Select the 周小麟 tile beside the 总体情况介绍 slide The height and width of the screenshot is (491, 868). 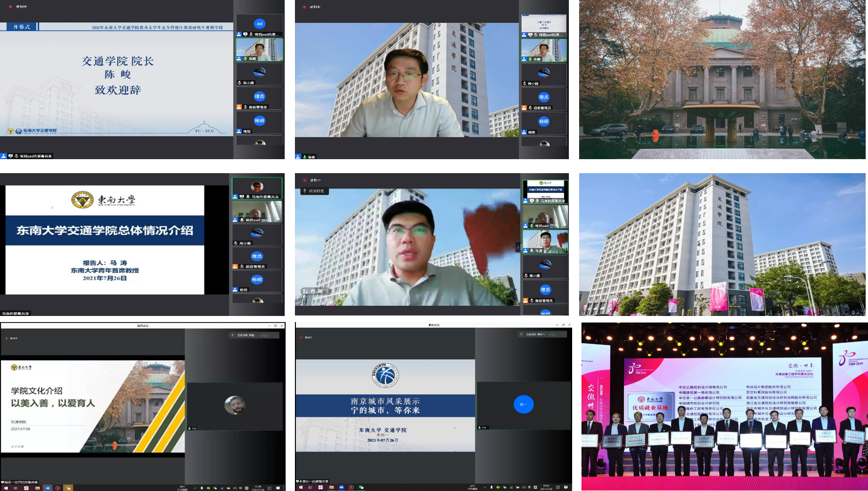click(257, 235)
